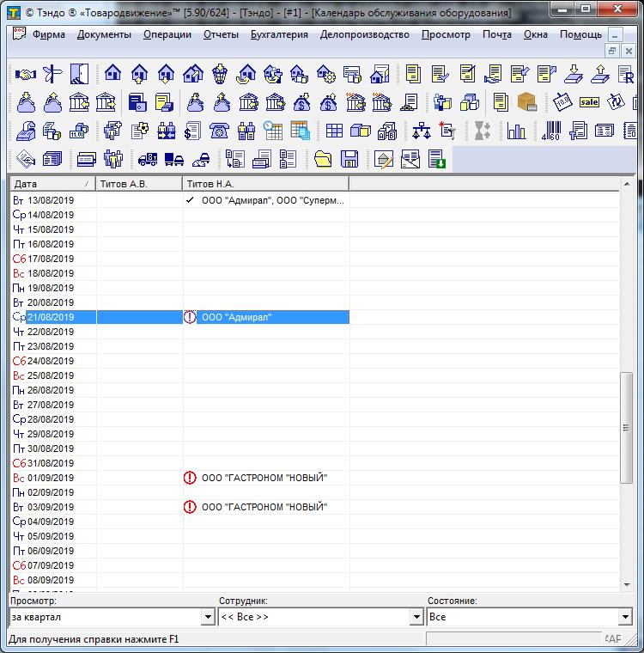This screenshot has width=644, height=653.
Task: Select the ГАСТРОНОМ НОВЫЙ entry on 01/09/2019
Action: pyautogui.click(x=264, y=478)
